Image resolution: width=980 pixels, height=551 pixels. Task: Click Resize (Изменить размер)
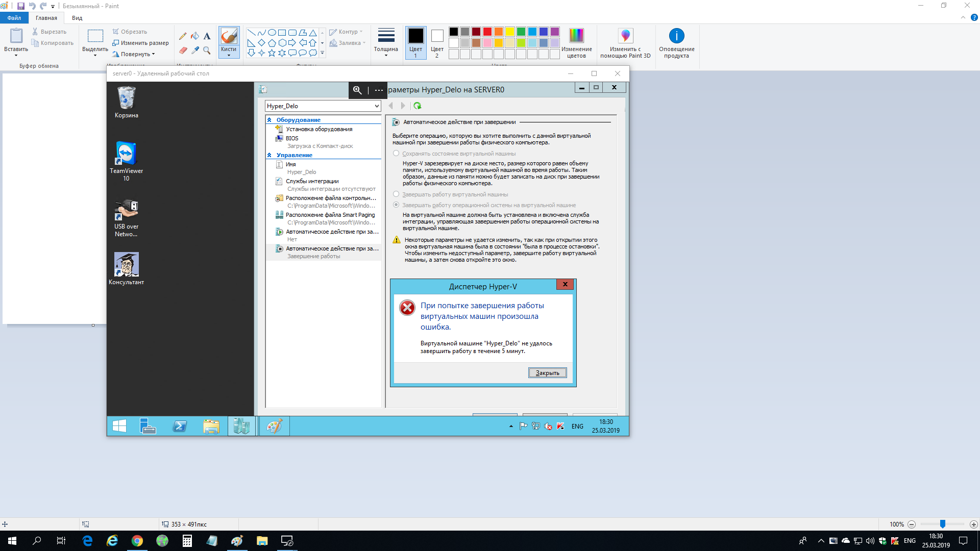pos(140,43)
